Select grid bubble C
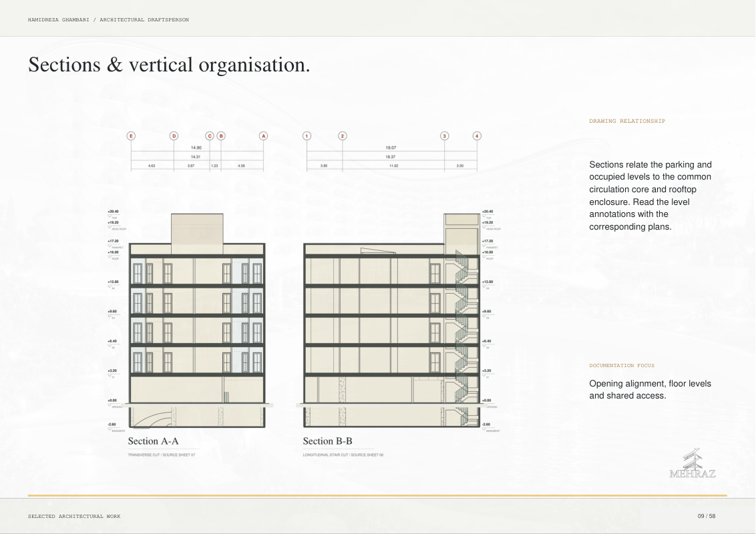Screen dimensions: 756x534 (x=210, y=136)
